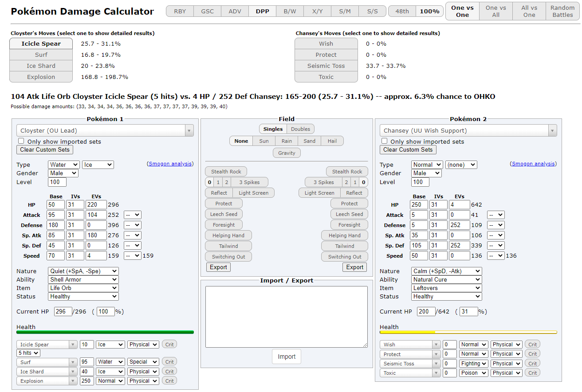Image resolution: width=582 pixels, height=392 pixels.
Task: Toggle Light Screen on Chansey's side
Action: 319,193
